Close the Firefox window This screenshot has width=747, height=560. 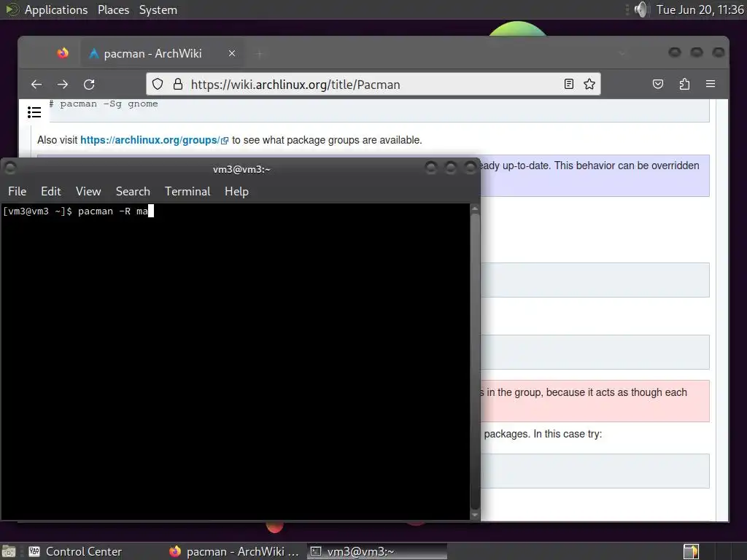pyautogui.click(x=718, y=52)
